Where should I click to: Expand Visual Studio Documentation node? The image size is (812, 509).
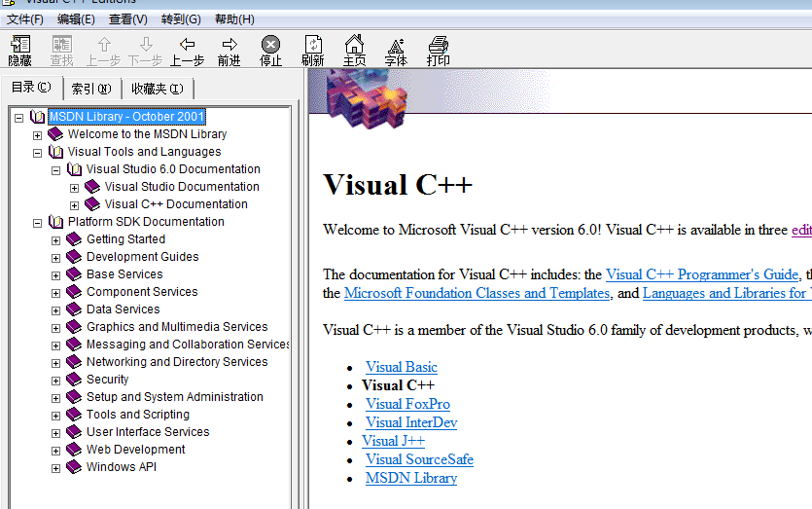(75, 188)
